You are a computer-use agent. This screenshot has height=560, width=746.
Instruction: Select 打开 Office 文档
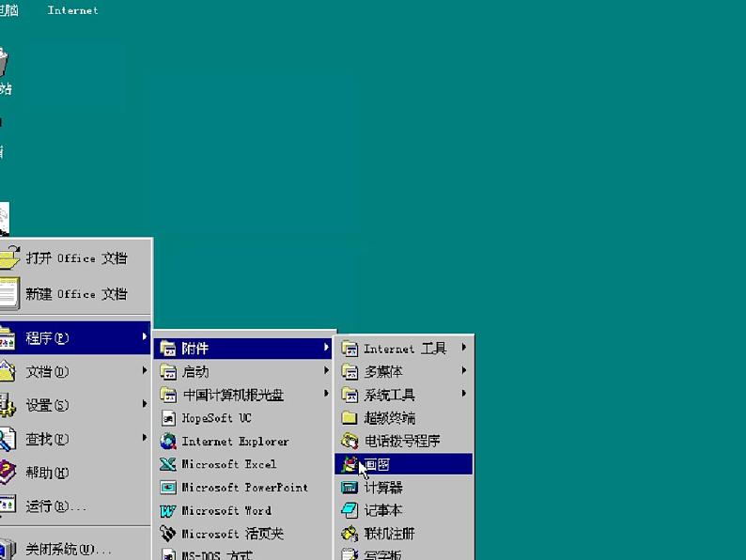75,257
